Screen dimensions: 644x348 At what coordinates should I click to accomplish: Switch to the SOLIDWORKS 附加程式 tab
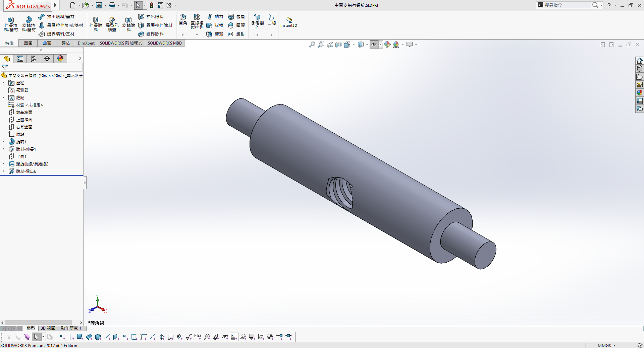point(121,43)
